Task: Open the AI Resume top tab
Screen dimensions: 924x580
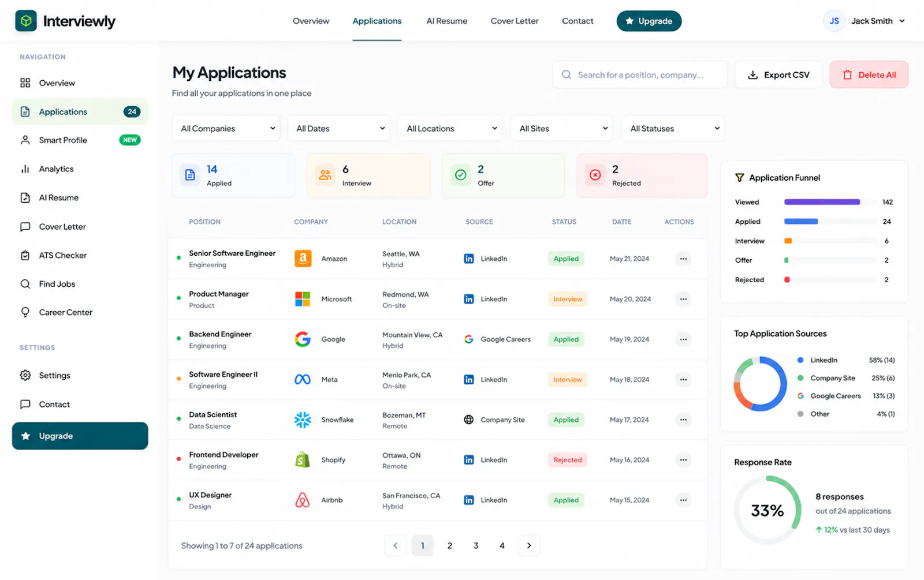Action: click(x=447, y=21)
